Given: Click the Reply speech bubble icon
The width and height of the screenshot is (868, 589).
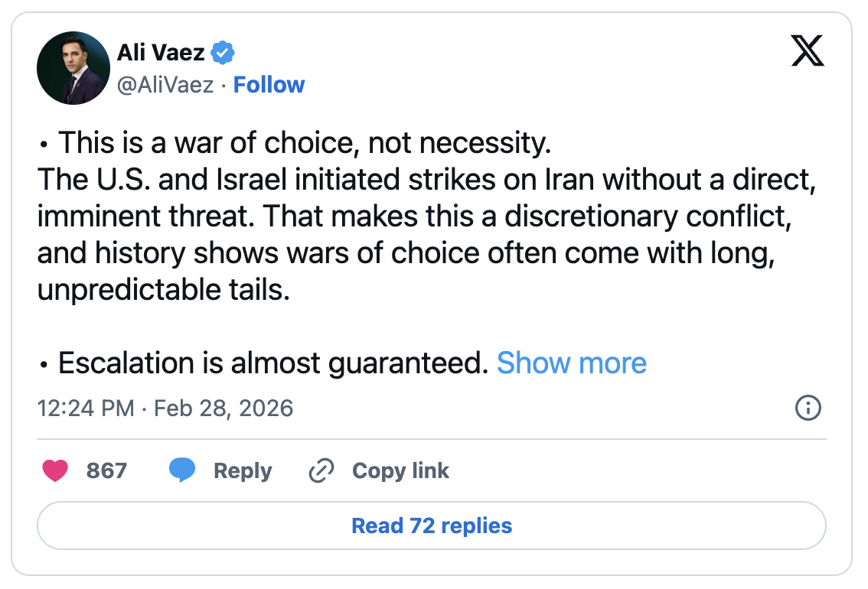Looking at the screenshot, I should tap(182, 470).
